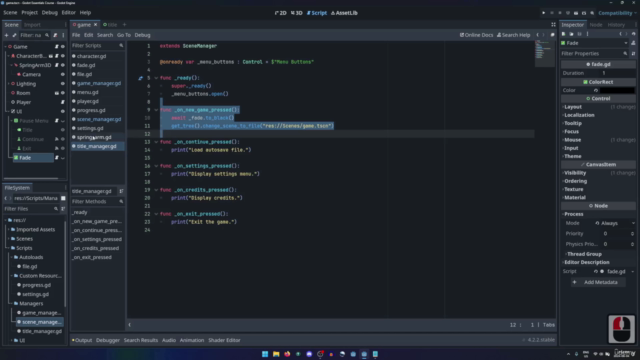
Task: Create new resource icon in Inspector
Action: [x=564, y=34]
